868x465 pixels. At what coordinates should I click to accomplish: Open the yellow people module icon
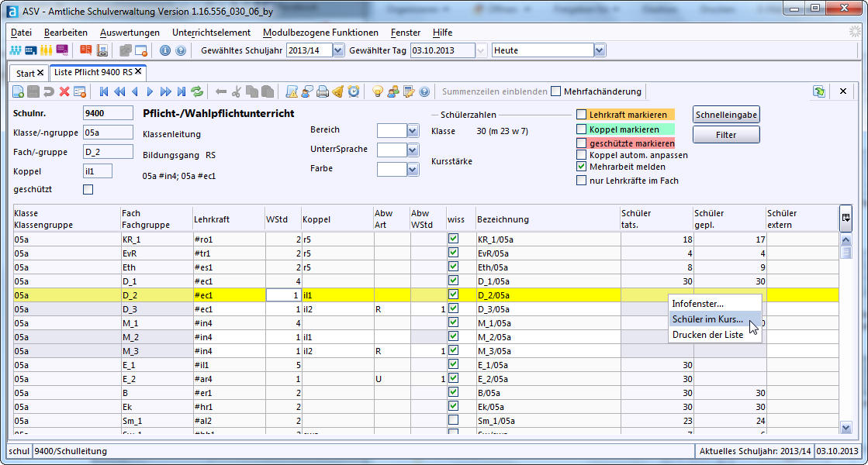(47, 50)
